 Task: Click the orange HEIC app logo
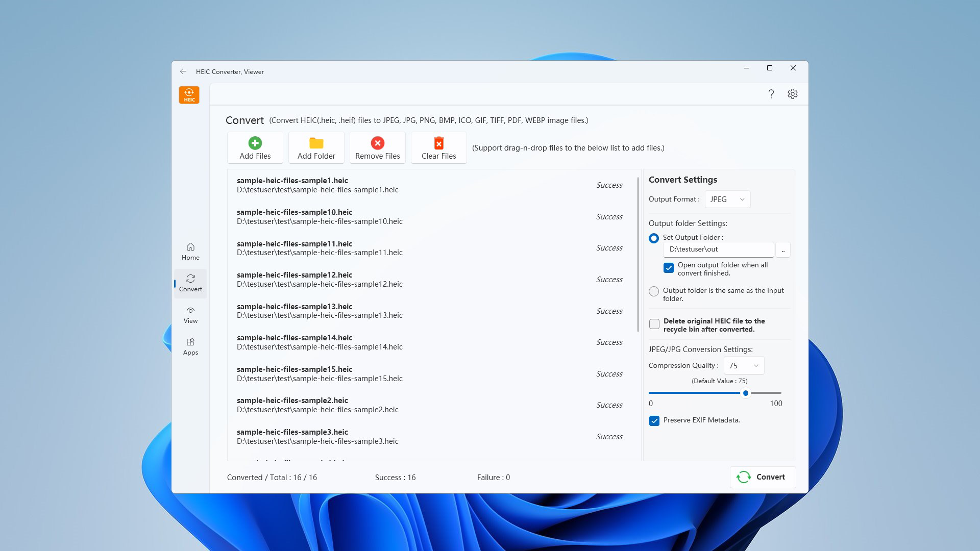pos(189,95)
